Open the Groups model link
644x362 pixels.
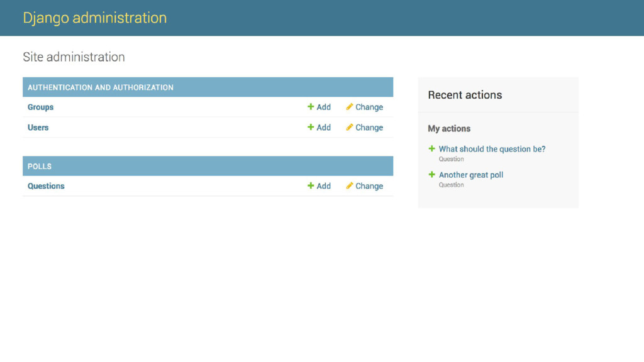tap(40, 107)
